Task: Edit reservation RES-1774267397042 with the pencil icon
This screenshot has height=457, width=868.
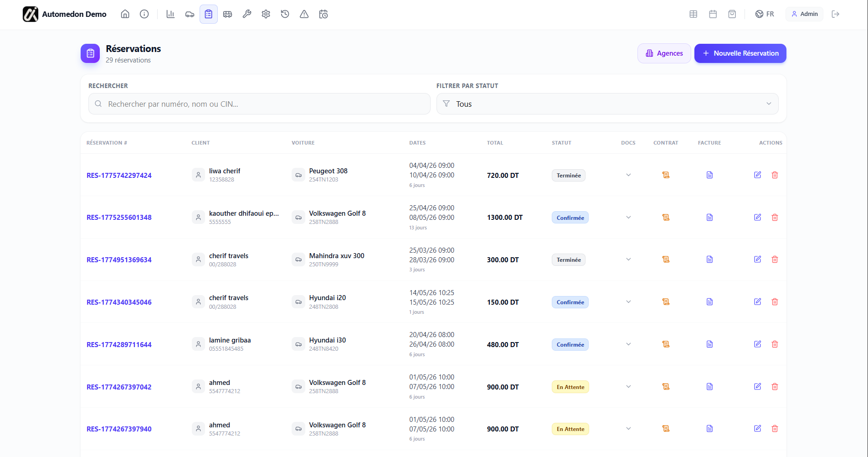Action: 758,386
